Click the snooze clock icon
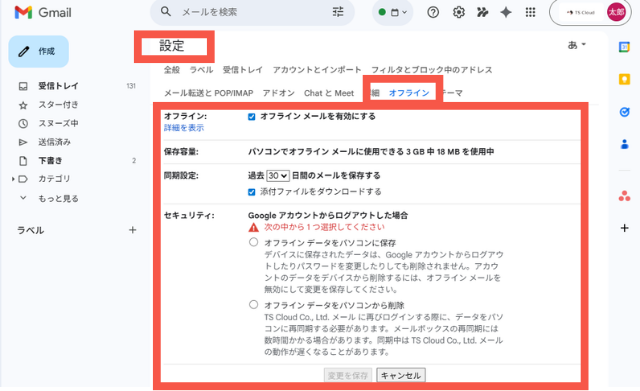The height and width of the screenshot is (391, 640). pyautogui.click(x=23, y=123)
